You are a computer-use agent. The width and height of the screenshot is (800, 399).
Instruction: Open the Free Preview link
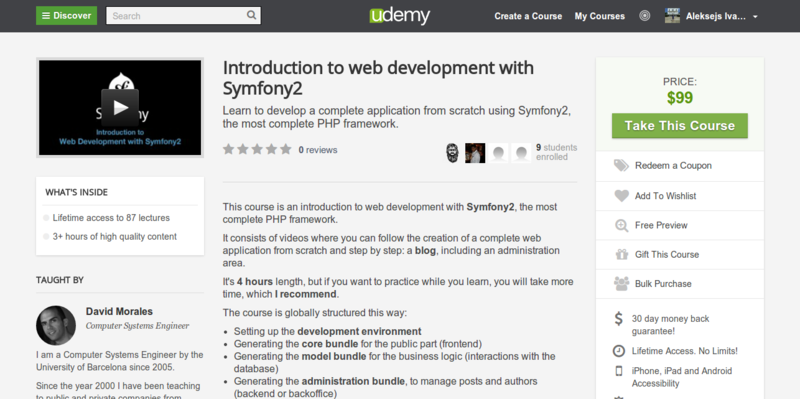coord(661,225)
